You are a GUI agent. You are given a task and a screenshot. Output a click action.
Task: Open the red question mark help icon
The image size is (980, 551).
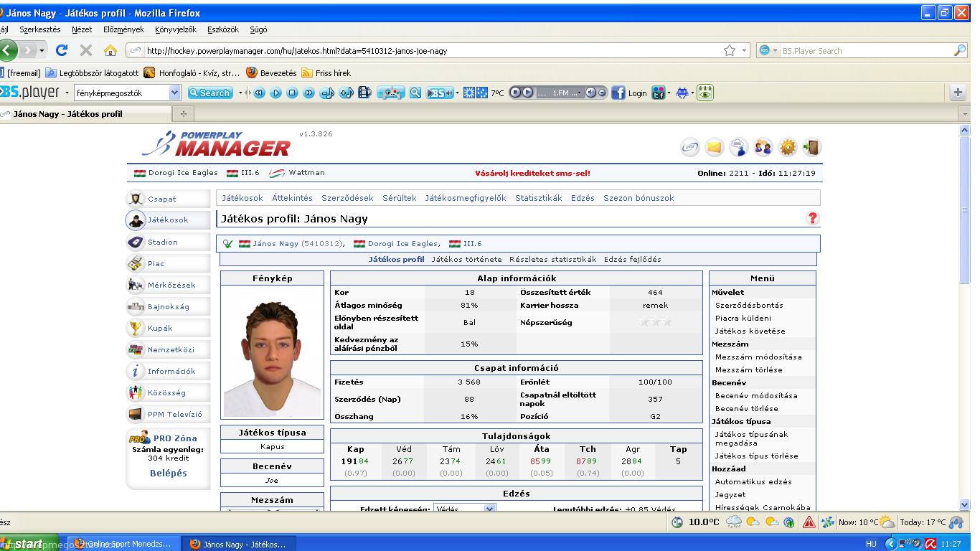point(813,218)
